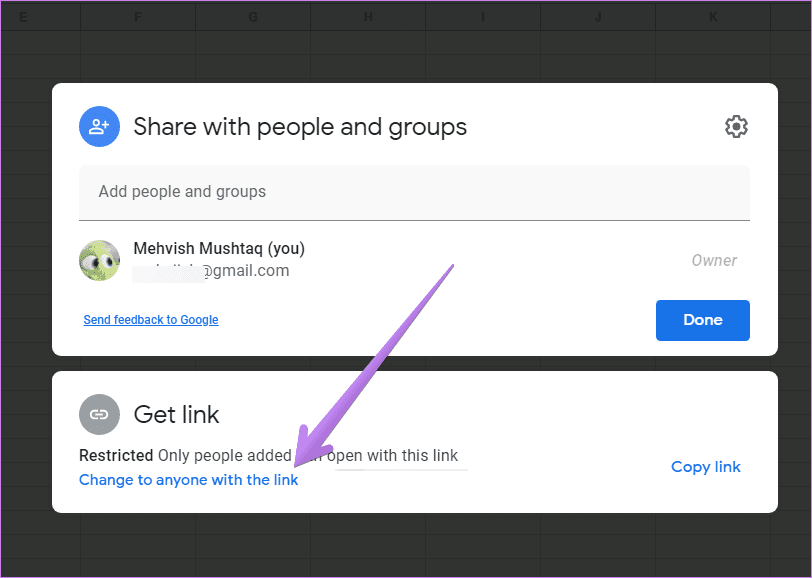Click the gray link icon beside Get link

coord(99,414)
